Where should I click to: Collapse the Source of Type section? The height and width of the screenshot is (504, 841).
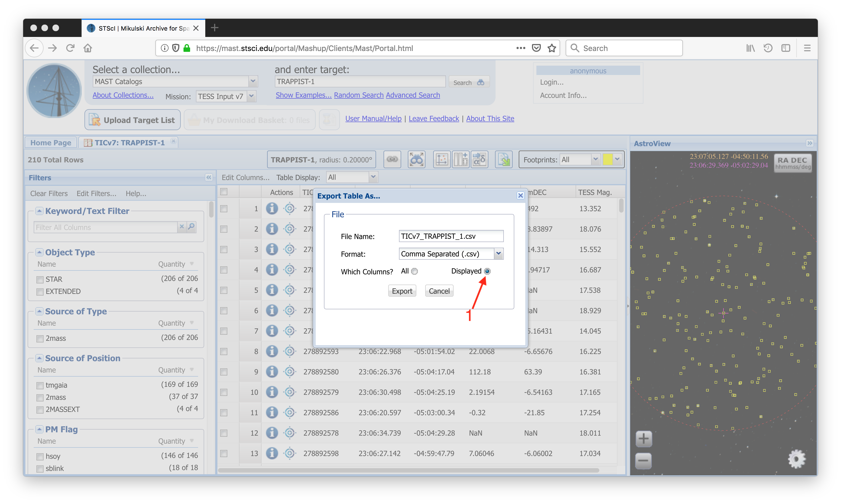coord(39,311)
